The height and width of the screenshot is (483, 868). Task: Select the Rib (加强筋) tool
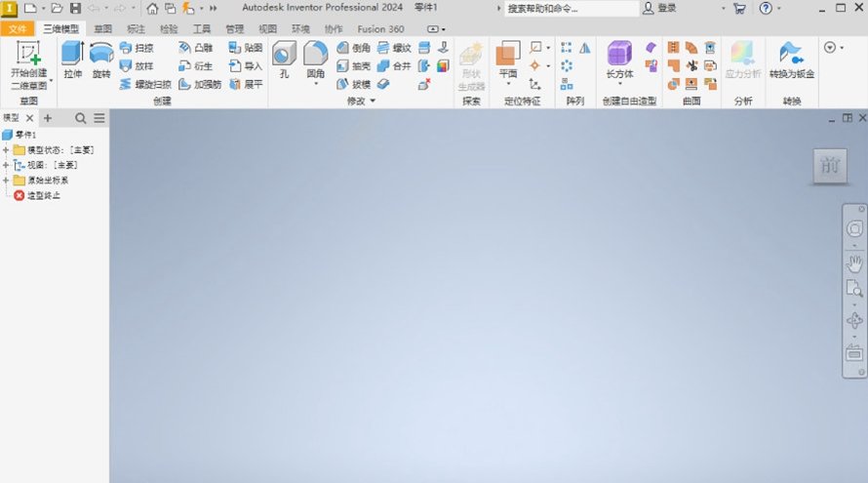(200, 84)
